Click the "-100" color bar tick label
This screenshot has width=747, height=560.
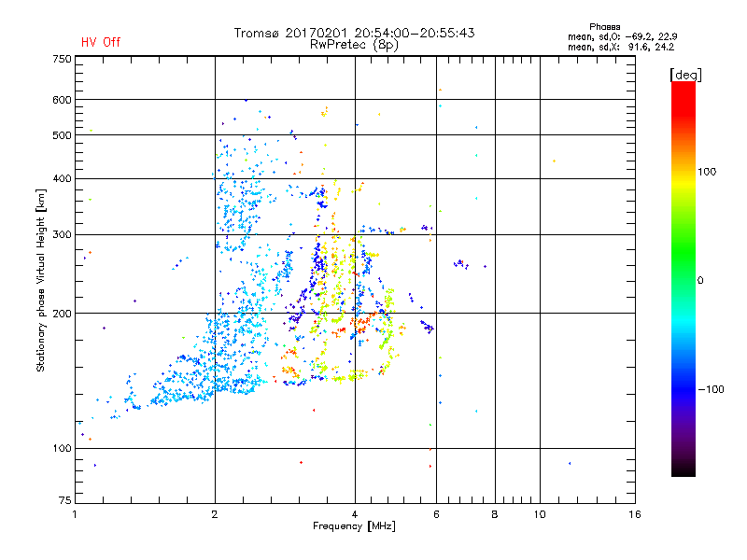click(x=711, y=389)
